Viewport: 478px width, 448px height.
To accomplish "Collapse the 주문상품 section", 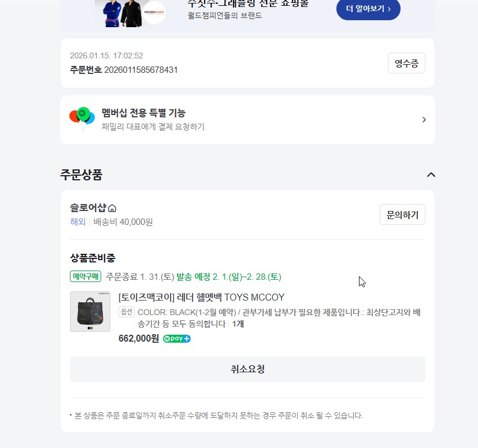I will point(431,175).
